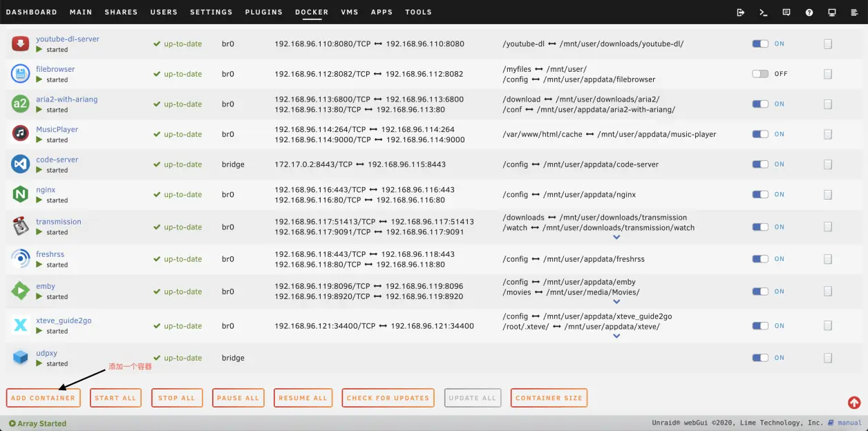Screen dimensions: 868x431
Task: Enable autostart for filebrowser
Action: click(x=760, y=74)
